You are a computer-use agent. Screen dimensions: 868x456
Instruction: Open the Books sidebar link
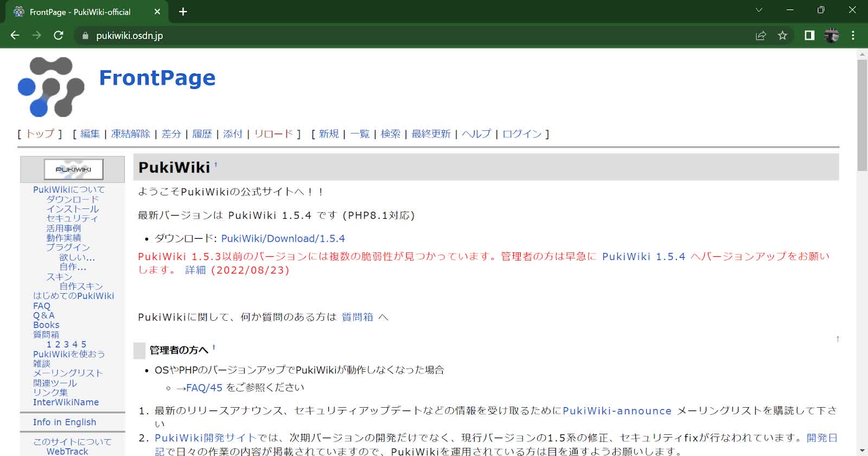point(46,325)
